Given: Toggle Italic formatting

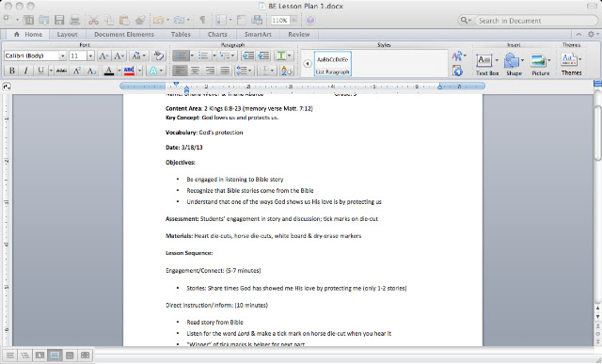Looking at the screenshot, I should (x=25, y=71).
